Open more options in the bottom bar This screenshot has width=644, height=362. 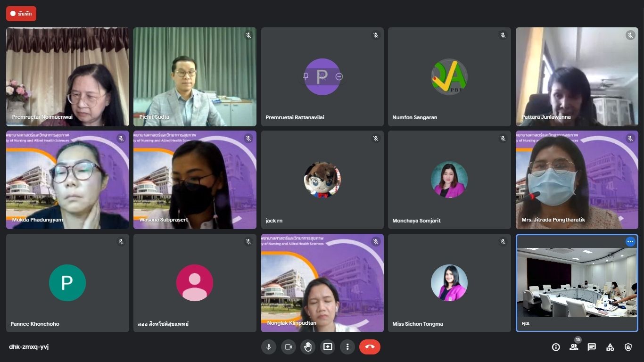(347, 347)
